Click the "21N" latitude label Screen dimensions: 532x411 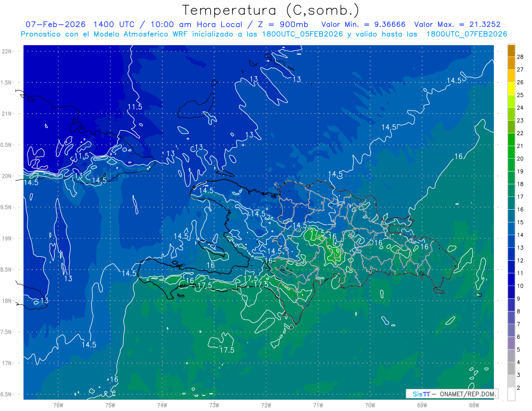click(x=8, y=114)
